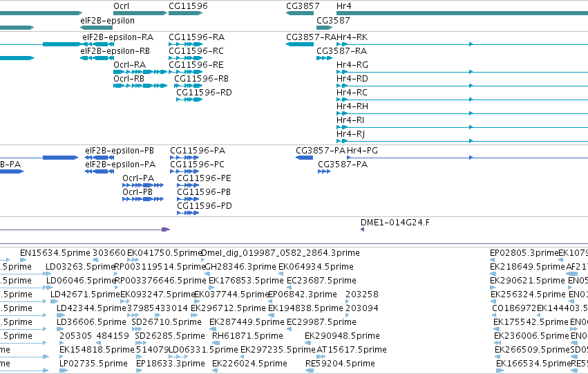Click the CG11596-PB protein label
The image size is (588, 374).
click(204, 192)
